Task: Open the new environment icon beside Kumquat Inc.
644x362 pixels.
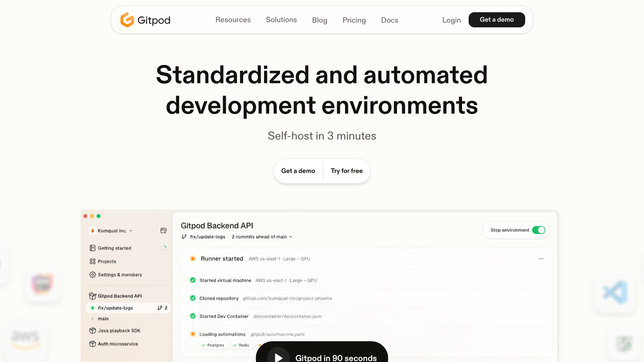Action: [x=164, y=230]
